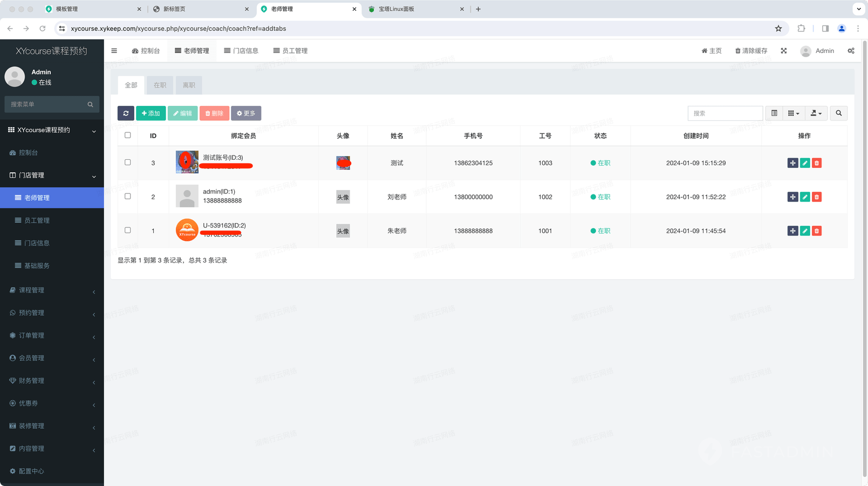Viewport: 868px width, 486px height.
Task: Check the box for row ID 3
Action: point(128,163)
